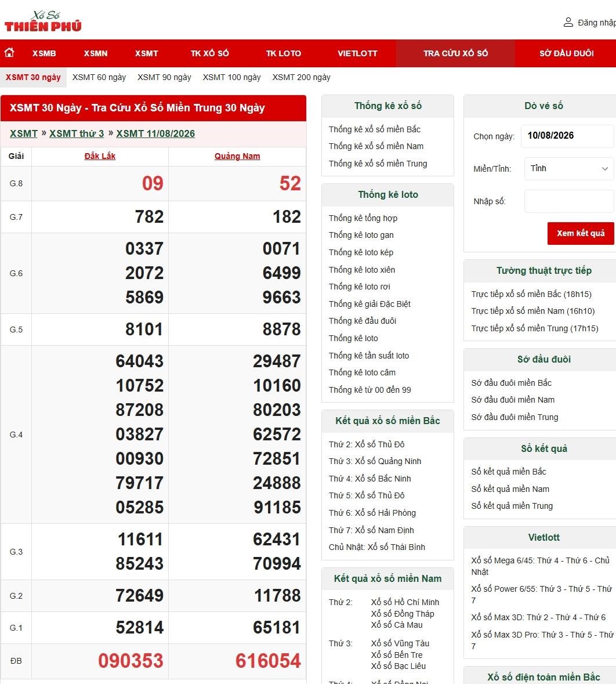Open Trực tiếp xổ số miền Bắc (18h15)
The width and height of the screenshot is (616, 684).
tap(531, 294)
